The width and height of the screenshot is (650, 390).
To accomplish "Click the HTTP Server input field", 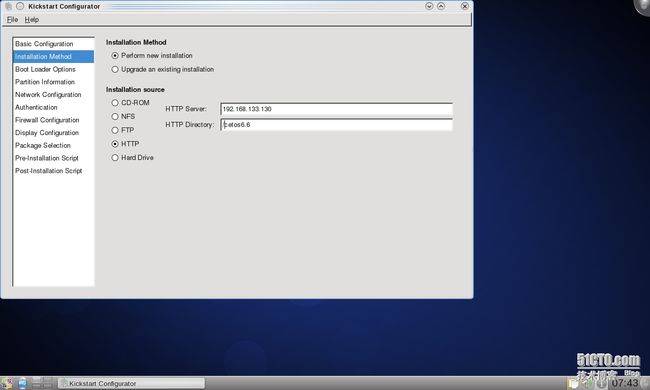I will [x=336, y=109].
